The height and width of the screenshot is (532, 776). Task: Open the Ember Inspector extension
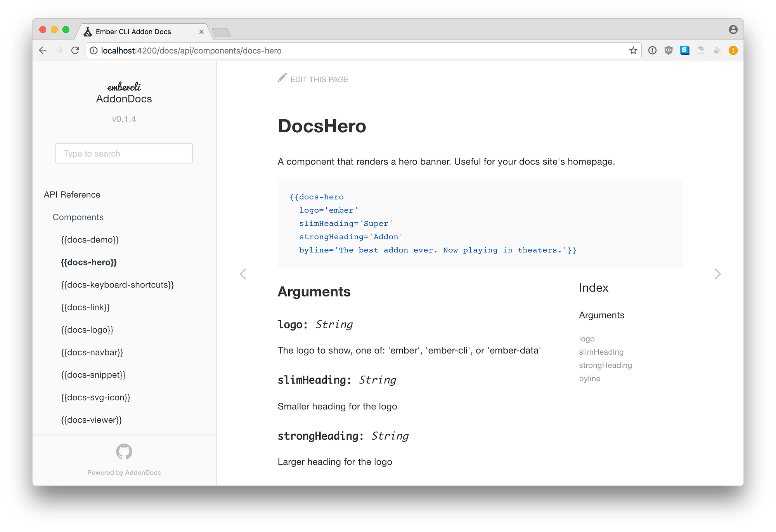701,50
